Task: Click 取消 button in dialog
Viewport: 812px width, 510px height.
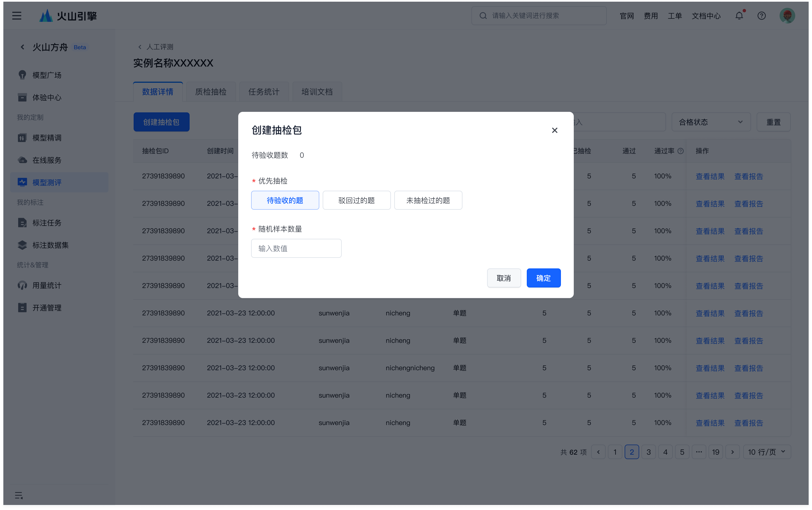Action: [x=504, y=278]
